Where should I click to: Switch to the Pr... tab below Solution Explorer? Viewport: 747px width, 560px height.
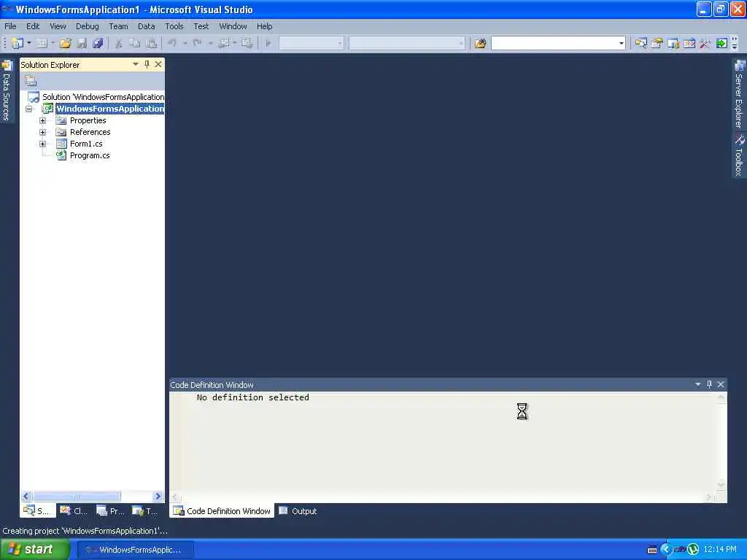pyautogui.click(x=111, y=511)
